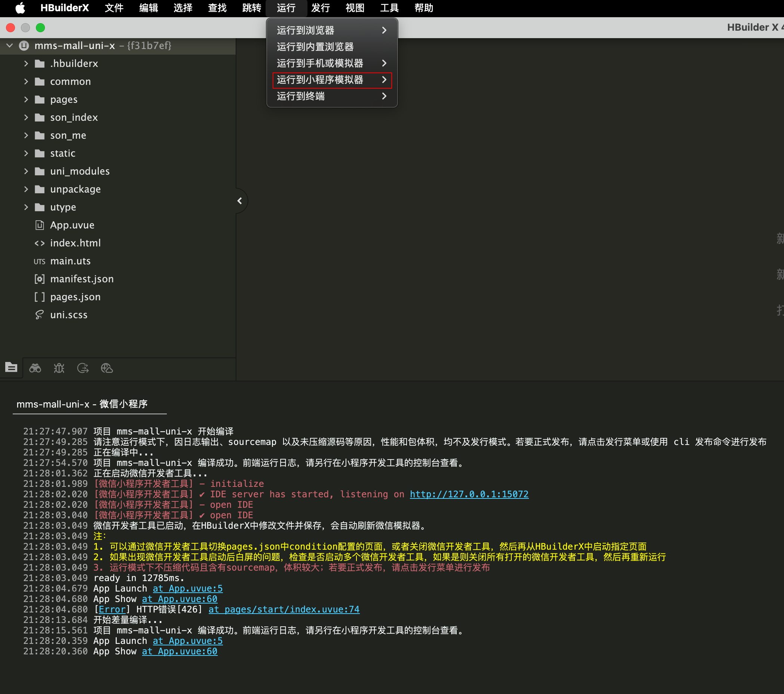Open the 编辑 menu
The image size is (784, 694).
tap(148, 8)
